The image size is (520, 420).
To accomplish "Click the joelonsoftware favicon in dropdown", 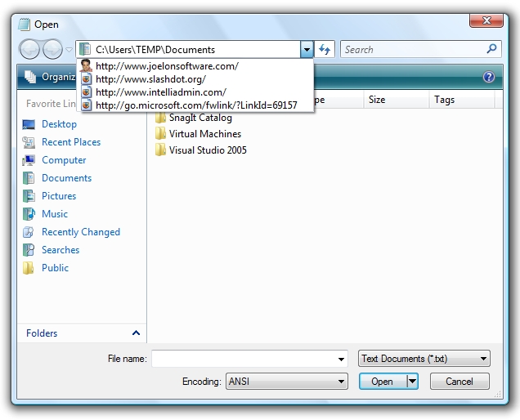I will 86,65.
